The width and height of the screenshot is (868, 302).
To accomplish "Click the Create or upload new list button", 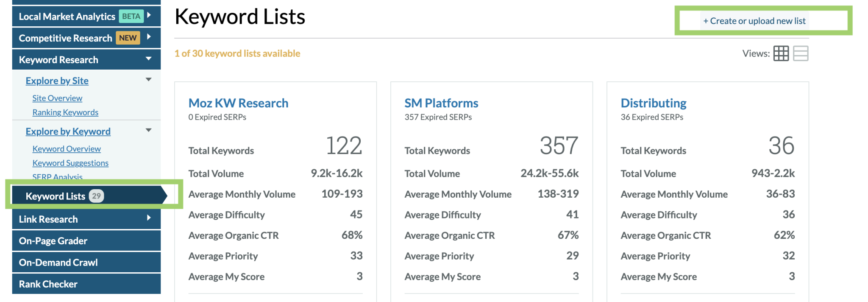I will [x=754, y=21].
